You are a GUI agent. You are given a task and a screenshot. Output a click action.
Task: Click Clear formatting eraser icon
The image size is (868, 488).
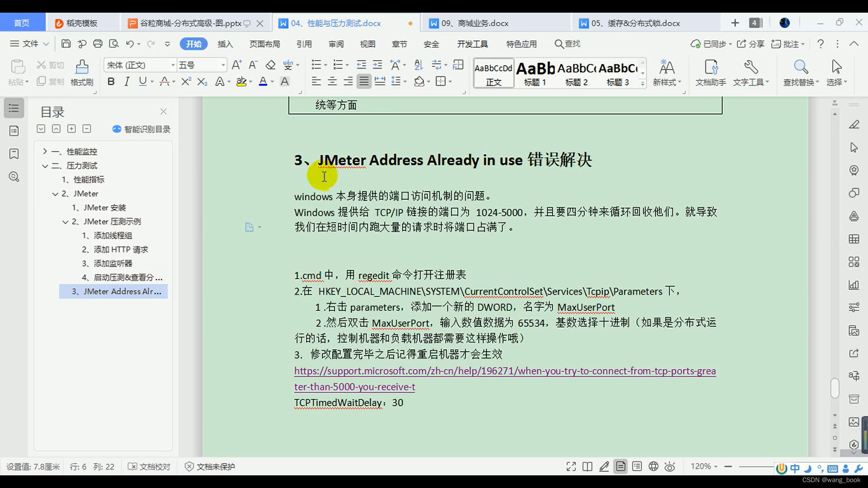coord(270,65)
